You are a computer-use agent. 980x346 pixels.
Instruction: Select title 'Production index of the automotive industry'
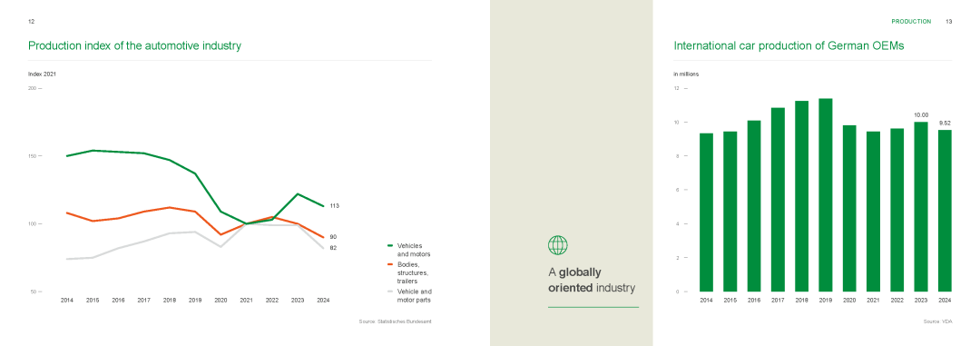click(x=135, y=45)
